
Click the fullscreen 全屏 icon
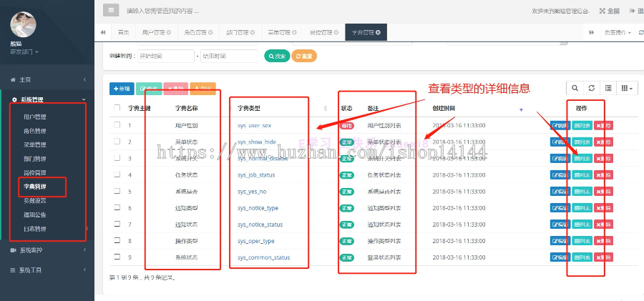pyautogui.click(x=602, y=11)
